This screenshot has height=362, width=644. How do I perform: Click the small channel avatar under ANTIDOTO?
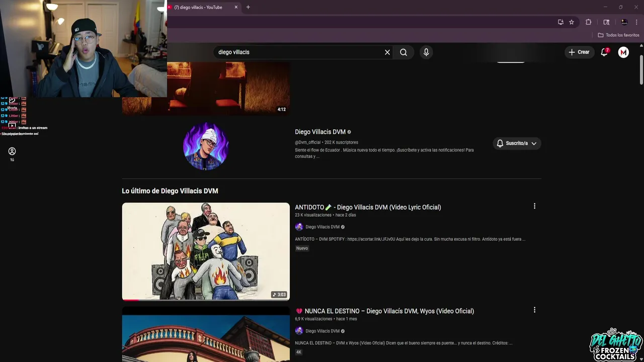tap(299, 227)
